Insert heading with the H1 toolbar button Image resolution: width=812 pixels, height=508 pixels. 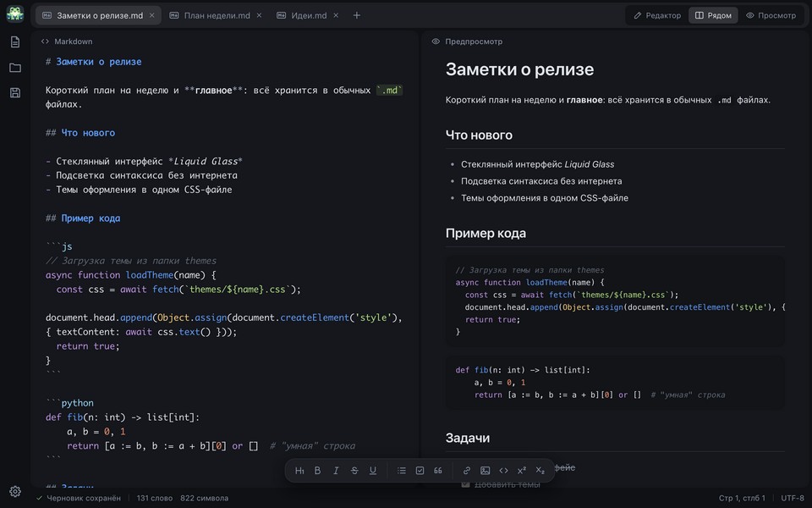(x=299, y=471)
